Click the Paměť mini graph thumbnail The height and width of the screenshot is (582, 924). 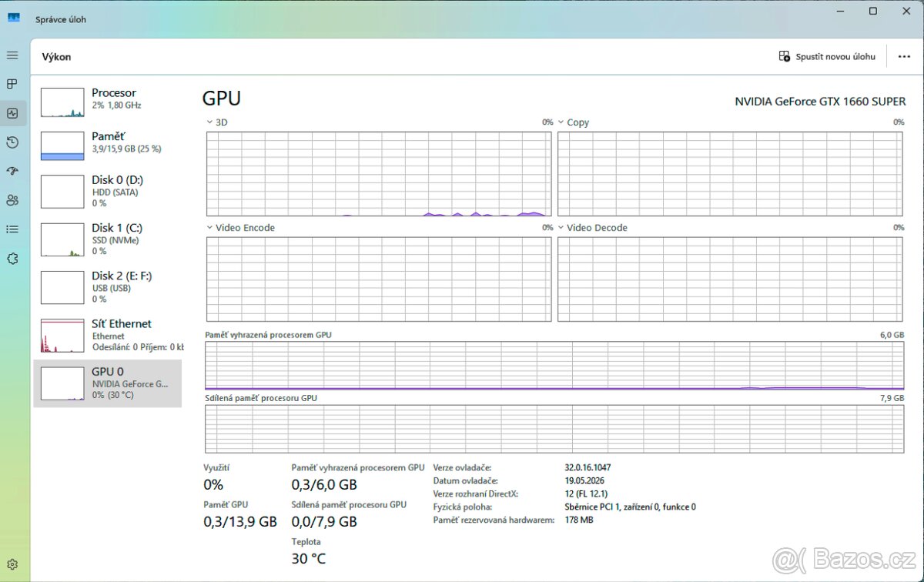(x=62, y=145)
